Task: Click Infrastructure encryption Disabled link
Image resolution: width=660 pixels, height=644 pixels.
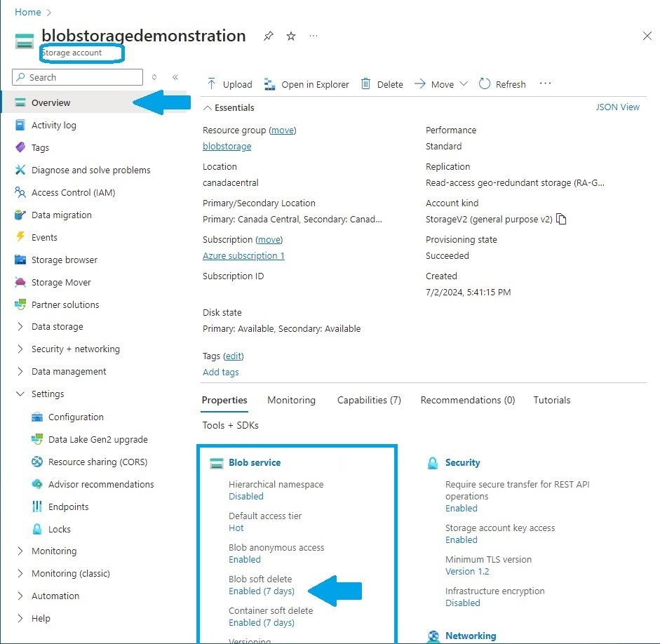Action: (463, 603)
